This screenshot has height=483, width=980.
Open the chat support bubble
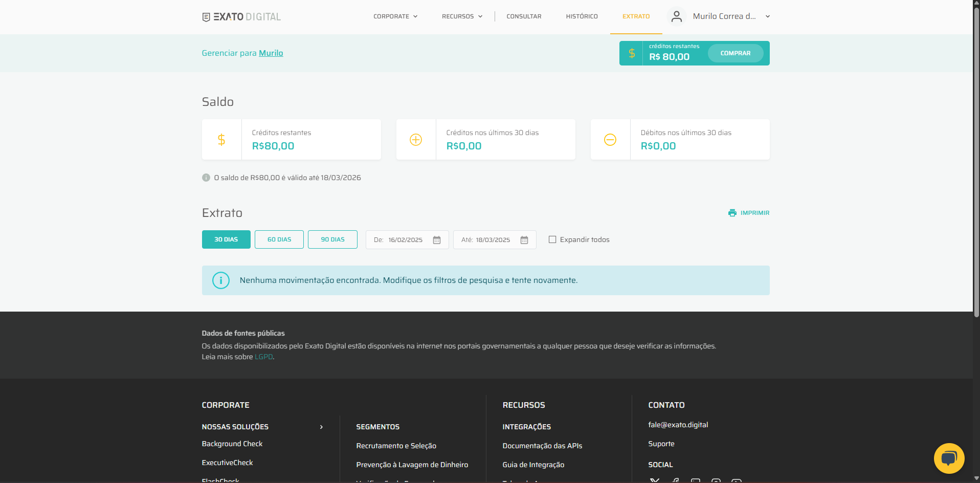click(x=949, y=458)
